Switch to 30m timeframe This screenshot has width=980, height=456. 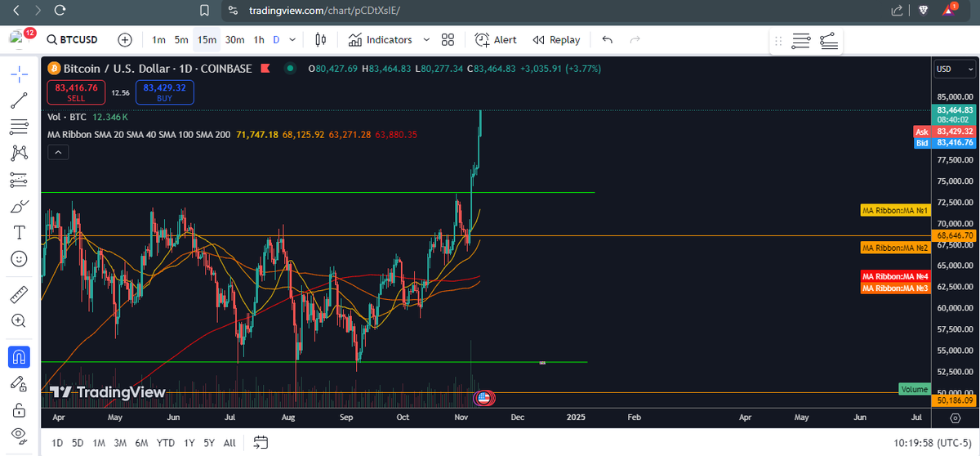[x=235, y=39]
